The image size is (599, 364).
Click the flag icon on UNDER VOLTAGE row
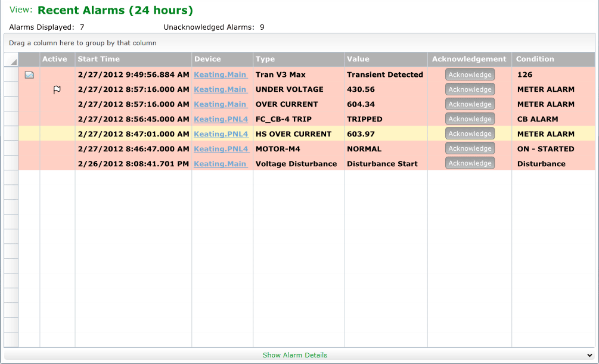point(57,90)
